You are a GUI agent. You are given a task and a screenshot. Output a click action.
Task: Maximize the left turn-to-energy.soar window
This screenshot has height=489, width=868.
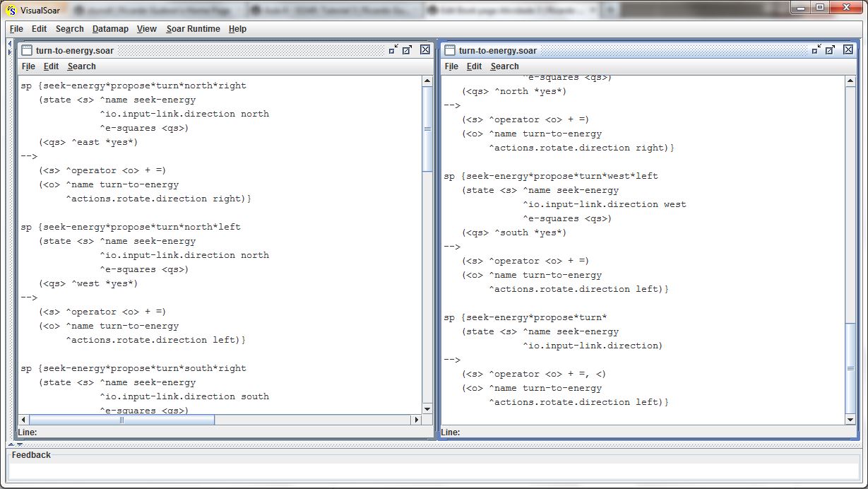pos(407,49)
